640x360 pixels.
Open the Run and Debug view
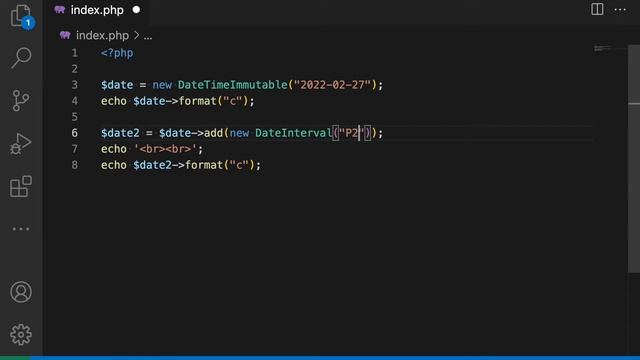[21, 144]
